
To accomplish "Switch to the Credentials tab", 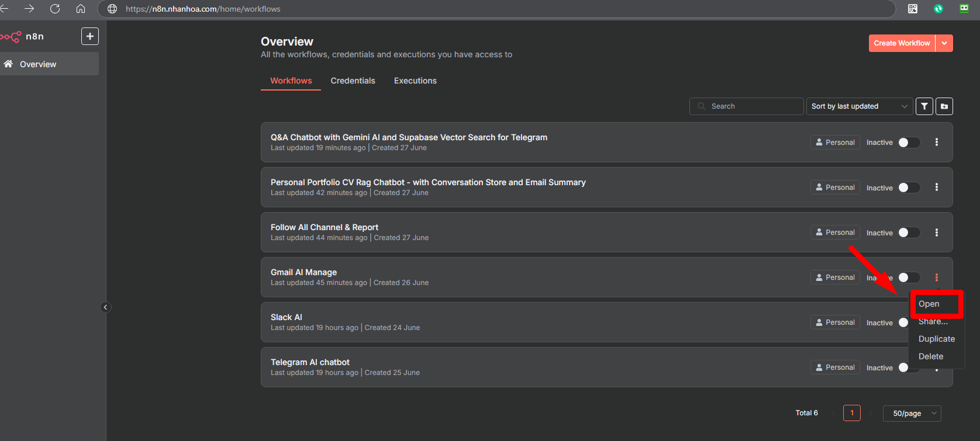I will tap(353, 81).
